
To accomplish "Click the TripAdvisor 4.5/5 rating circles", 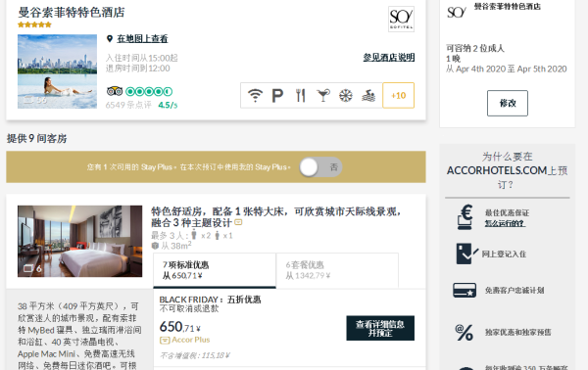I will pos(149,91).
